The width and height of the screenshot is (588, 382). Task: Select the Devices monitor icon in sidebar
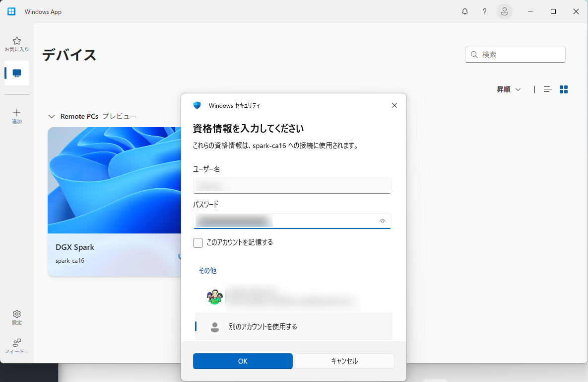(x=17, y=73)
